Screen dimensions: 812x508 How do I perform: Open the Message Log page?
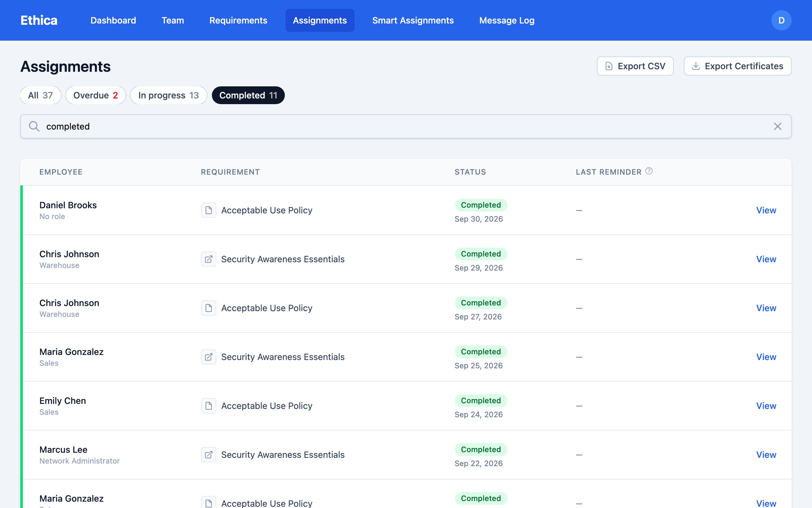tap(507, 21)
